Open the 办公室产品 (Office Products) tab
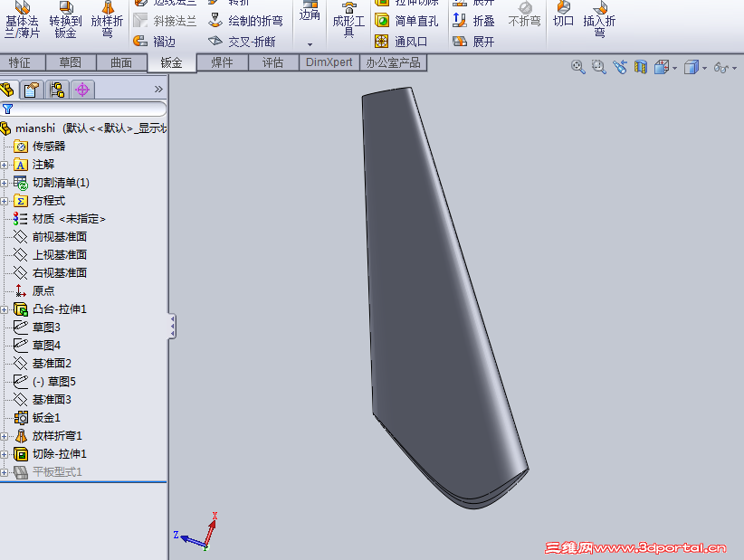Viewport: 744px width, 560px height. (x=394, y=62)
